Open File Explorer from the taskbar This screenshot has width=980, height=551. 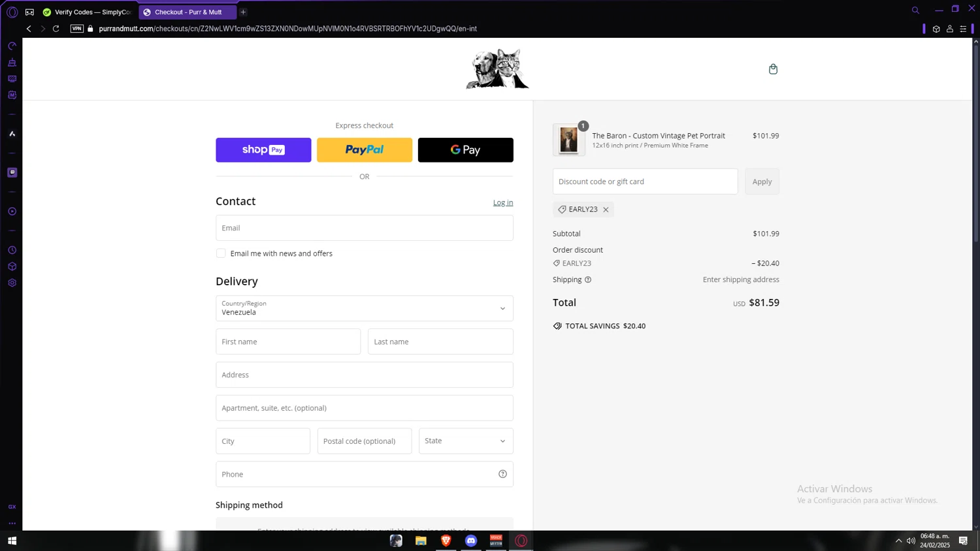421,541
